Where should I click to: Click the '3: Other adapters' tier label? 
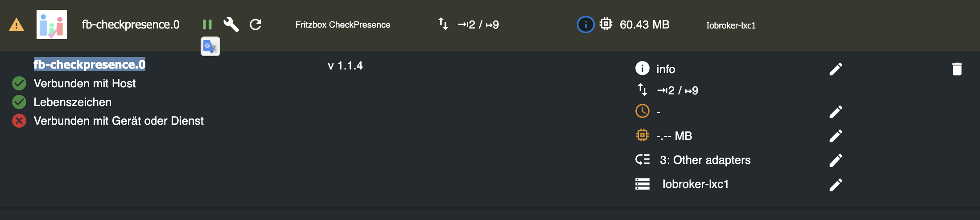tap(705, 160)
